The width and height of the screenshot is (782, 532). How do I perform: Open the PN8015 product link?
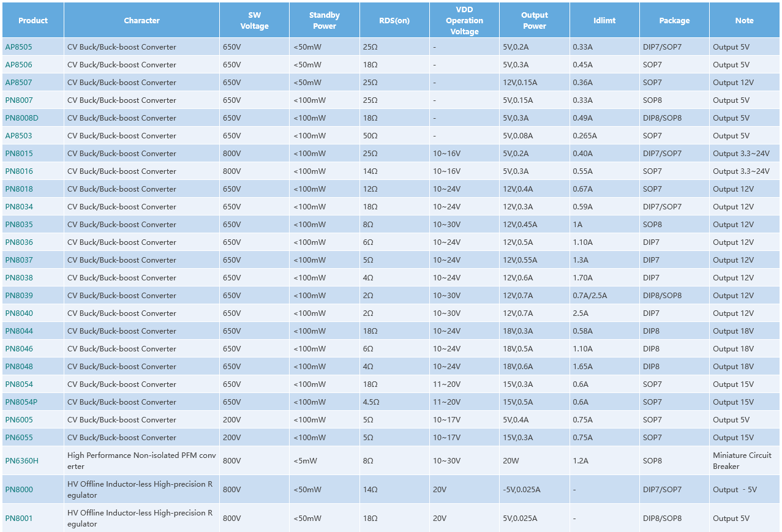(19, 154)
